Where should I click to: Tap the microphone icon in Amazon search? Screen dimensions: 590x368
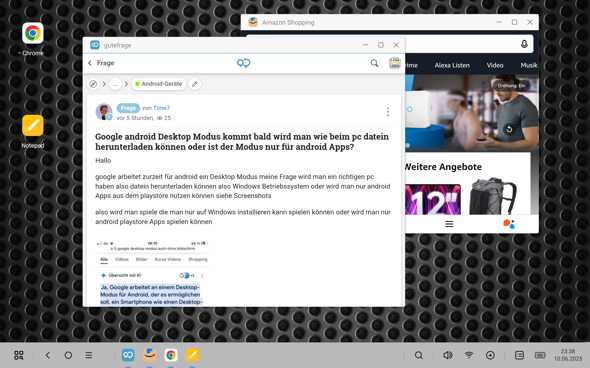pyautogui.click(x=524, y=44)
